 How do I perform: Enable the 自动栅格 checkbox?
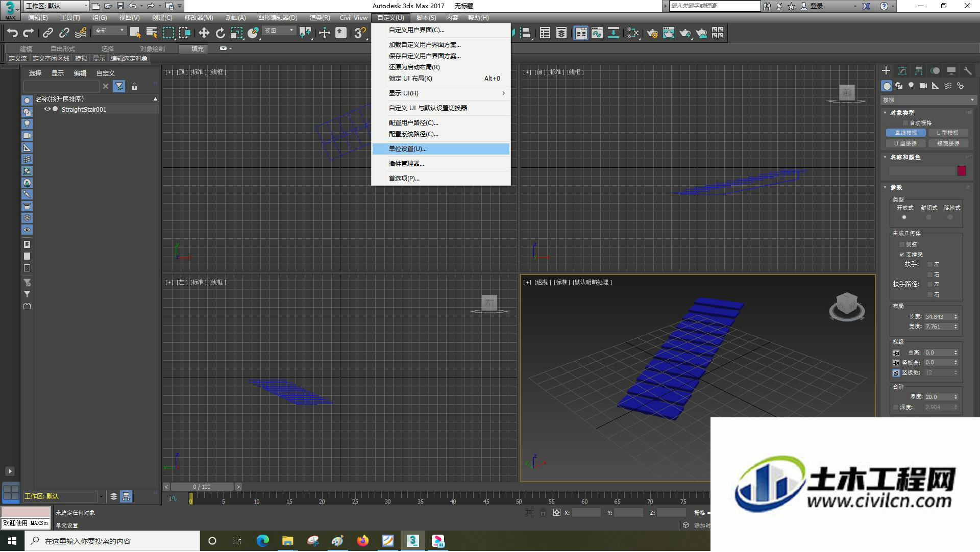point(905,123)
